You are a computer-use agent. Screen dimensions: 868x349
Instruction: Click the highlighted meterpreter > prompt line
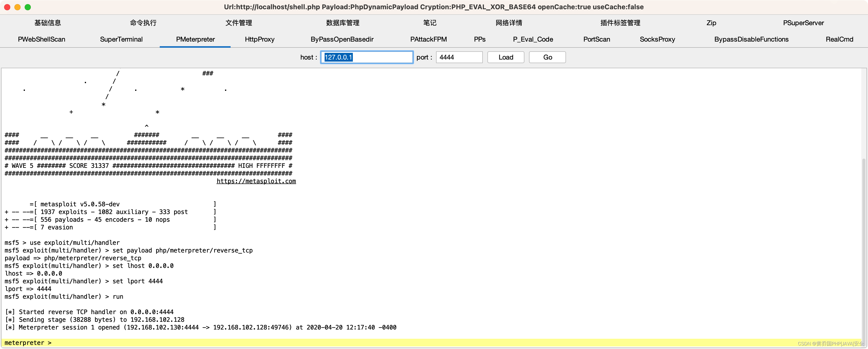tap(431, 343)
